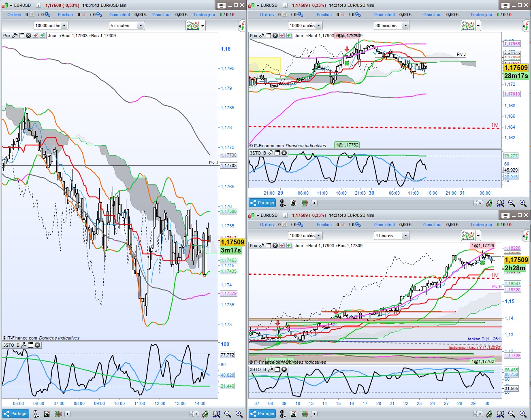
Task: Remove the 3STO indicator from 5-minute chart
Action: [x=37, y=345]
